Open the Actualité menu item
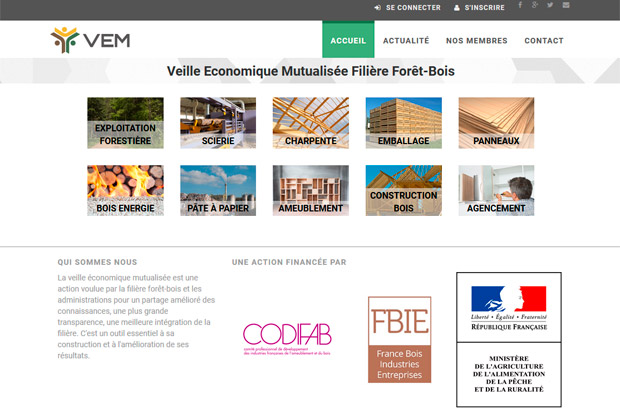This screenshot has width=620, height=414. pyautogui.click(x=406, y=40)
